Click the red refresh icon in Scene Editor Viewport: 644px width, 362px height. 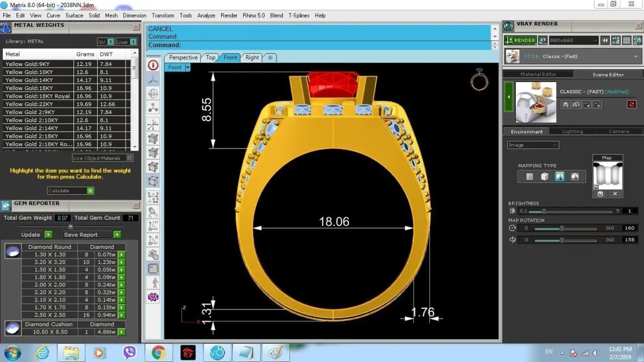[x=631, y=105]
